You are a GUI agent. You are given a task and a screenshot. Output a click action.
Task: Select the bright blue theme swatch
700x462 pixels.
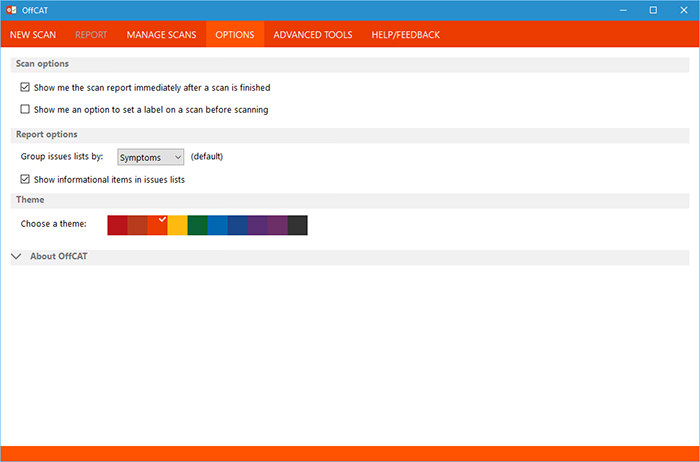coord(217,225)
